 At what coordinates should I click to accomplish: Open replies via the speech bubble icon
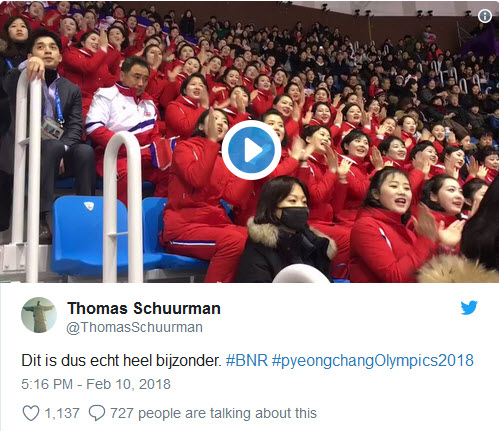97,413
